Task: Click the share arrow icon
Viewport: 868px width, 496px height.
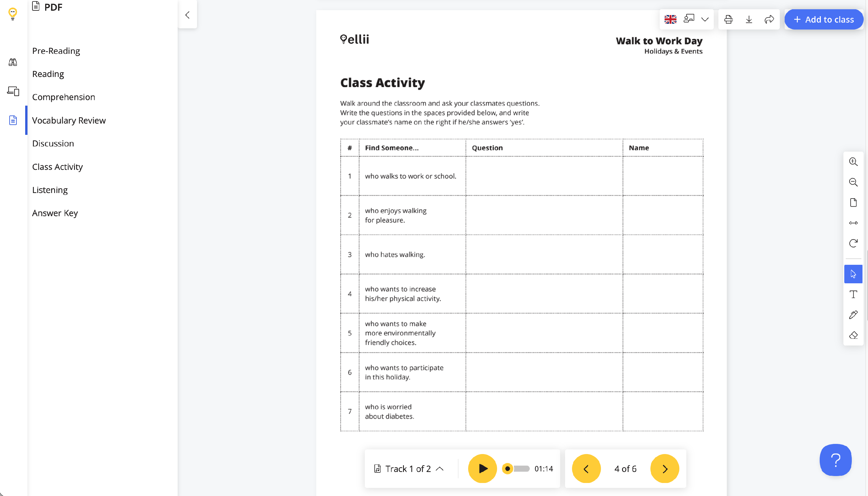Action: click(x=769, y=19)
